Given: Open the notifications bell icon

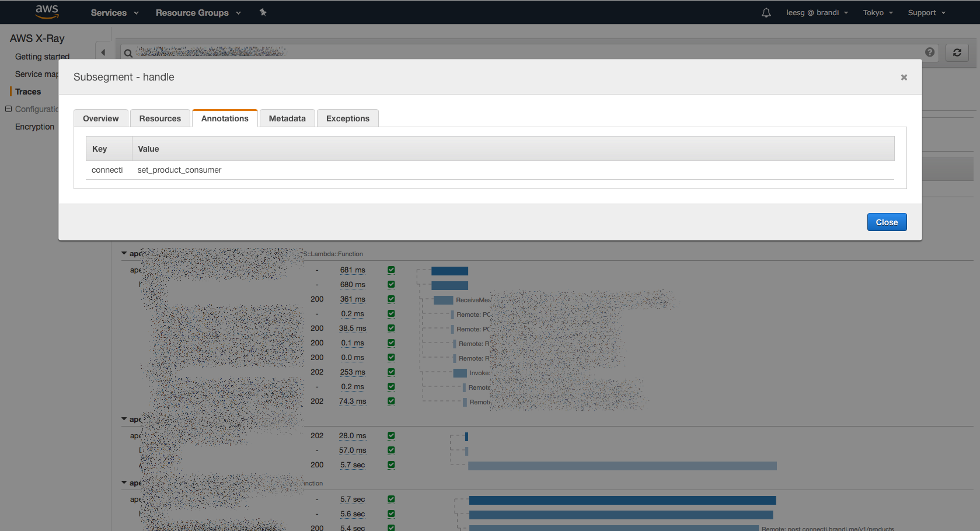Looking at the screenshot, I should 766,13.
